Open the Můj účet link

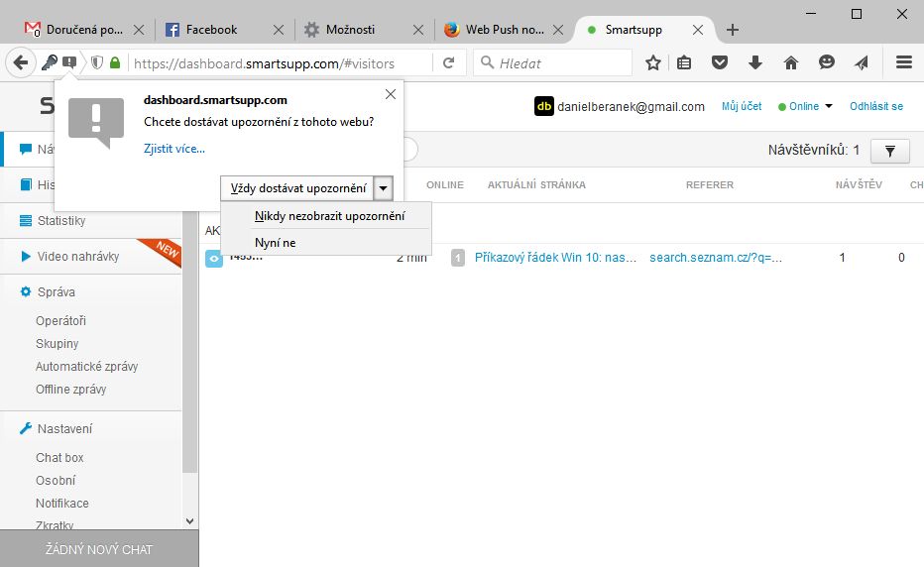[742, 106]
